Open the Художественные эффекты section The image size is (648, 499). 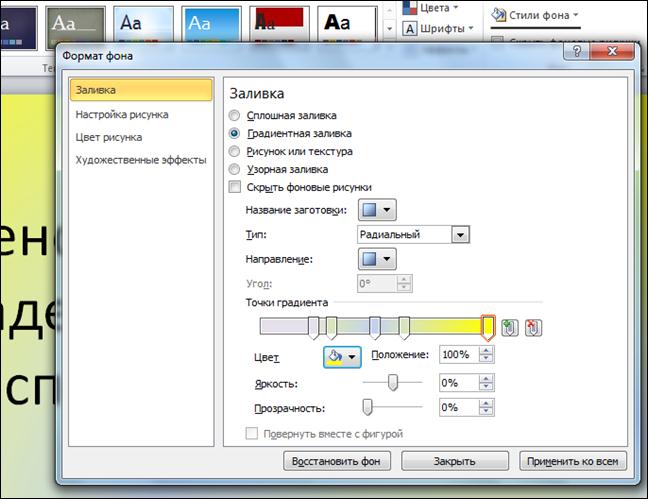coord(140,160)
